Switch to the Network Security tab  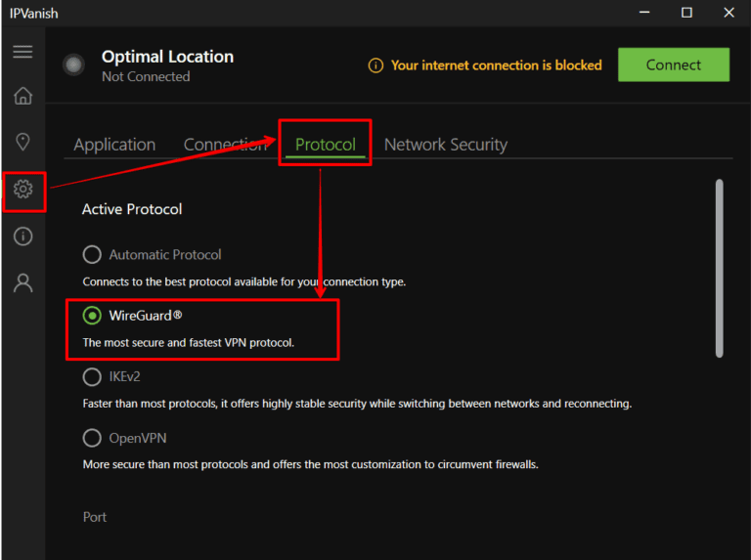point(445,145)
